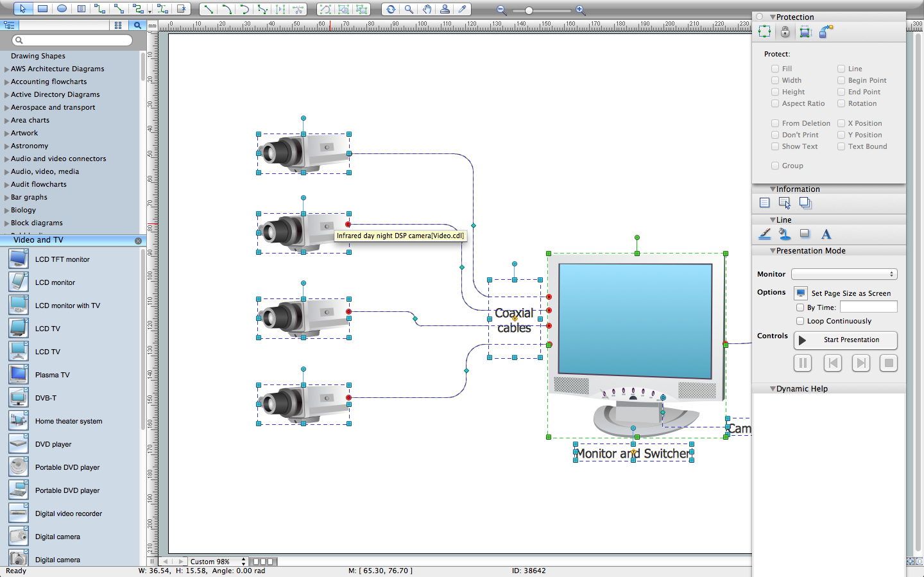Enable the From Deletion protection
This screenshot has width=924, height=577.
(x=775, y=123)
